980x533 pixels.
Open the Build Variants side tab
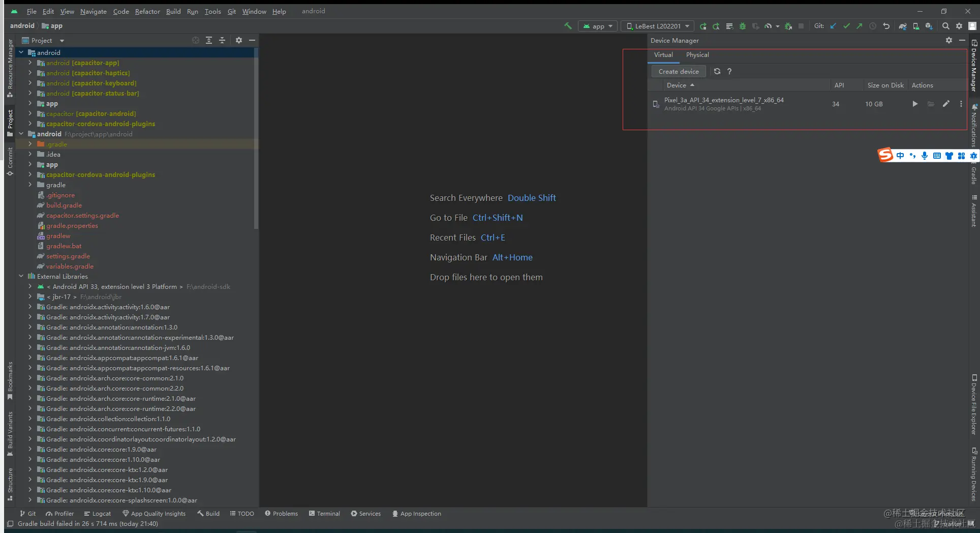(x=10, y=434)
